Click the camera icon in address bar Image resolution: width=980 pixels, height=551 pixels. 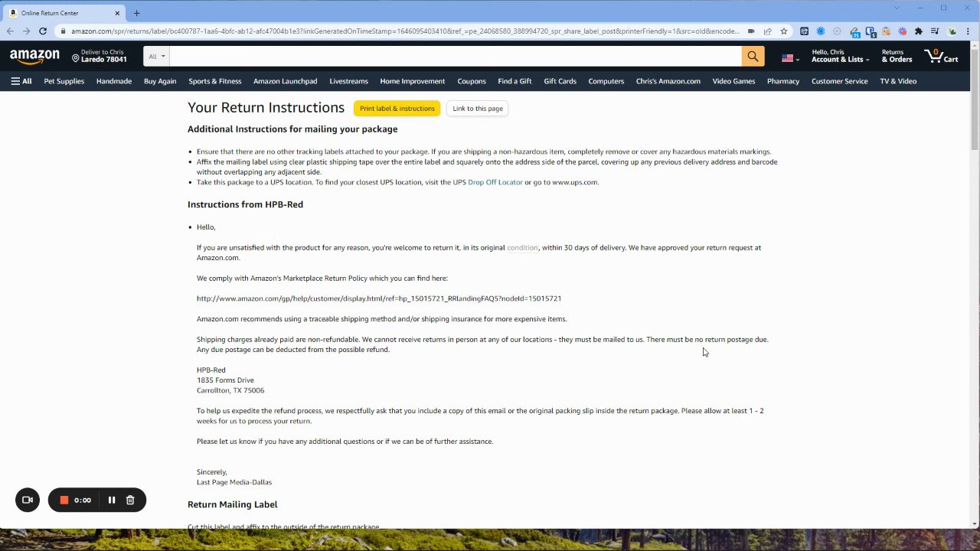pos(751,31)
